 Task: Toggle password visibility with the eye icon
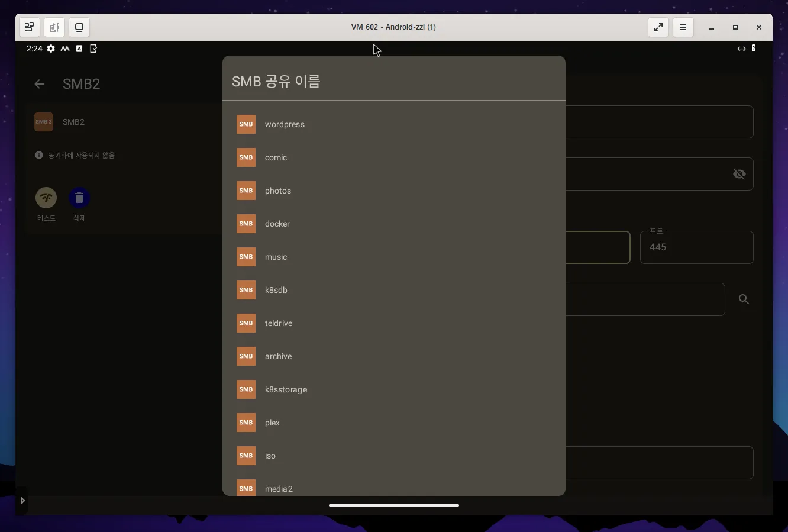pos(739,174)
